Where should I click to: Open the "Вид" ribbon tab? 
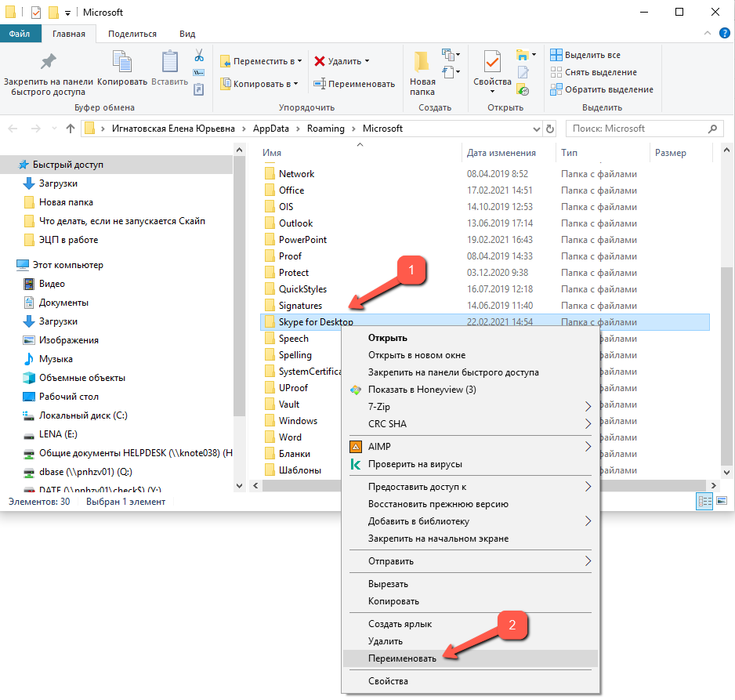coord(187,34)
